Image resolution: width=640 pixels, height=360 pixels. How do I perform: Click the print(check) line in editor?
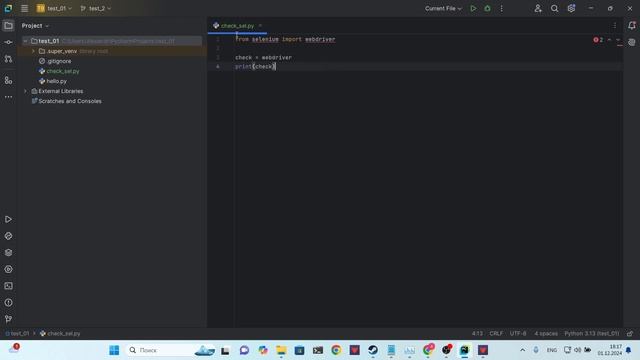(256, 67)
